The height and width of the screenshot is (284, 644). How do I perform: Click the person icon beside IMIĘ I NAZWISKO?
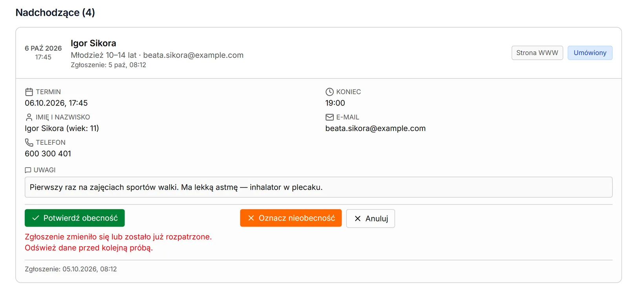click(29, 117)
